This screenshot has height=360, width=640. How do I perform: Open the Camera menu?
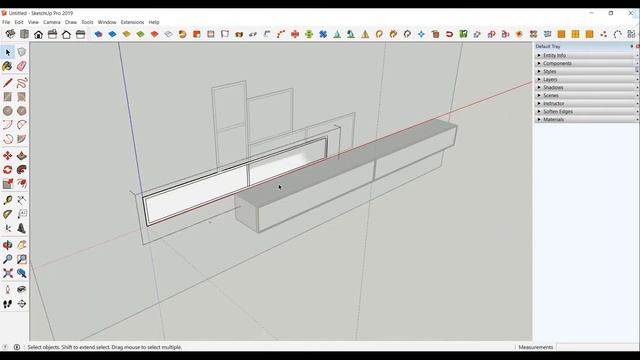point(51,22)
